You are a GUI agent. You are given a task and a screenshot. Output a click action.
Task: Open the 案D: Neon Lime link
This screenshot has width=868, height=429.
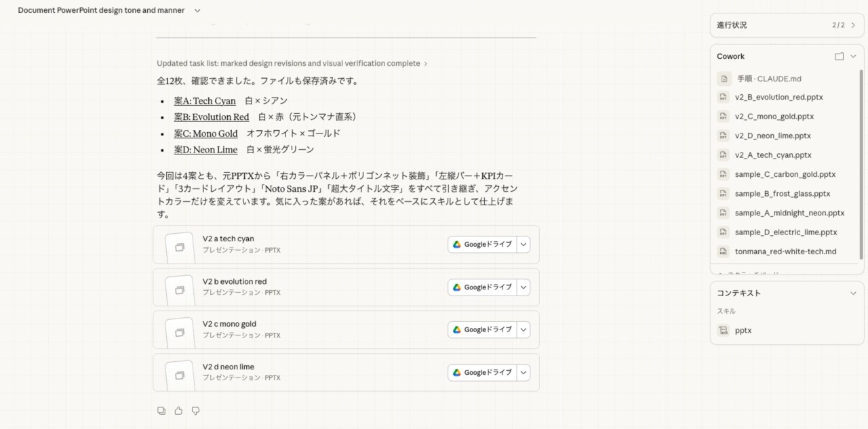205,150
